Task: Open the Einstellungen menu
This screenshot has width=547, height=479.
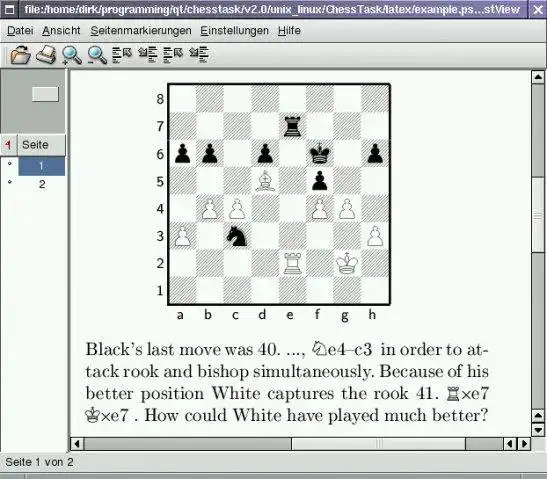Action: tap(234, 31)
